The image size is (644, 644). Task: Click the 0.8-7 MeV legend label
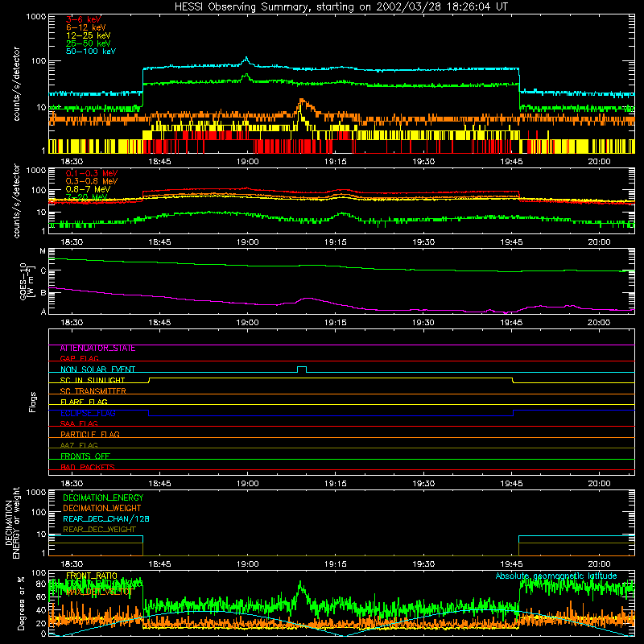click(88, 189)
